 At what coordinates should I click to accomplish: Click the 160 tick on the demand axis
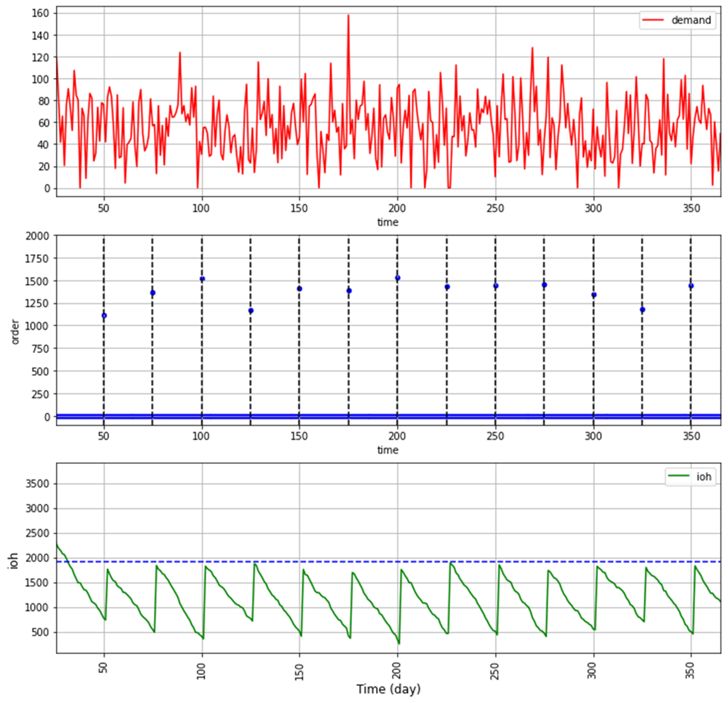(x=41, y=13)
